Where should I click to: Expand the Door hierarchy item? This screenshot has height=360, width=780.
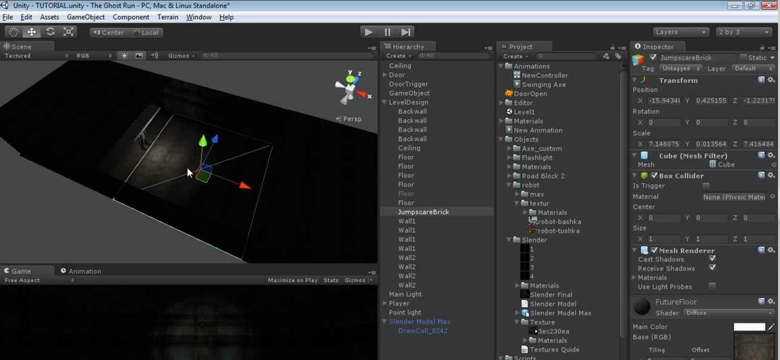385,75
